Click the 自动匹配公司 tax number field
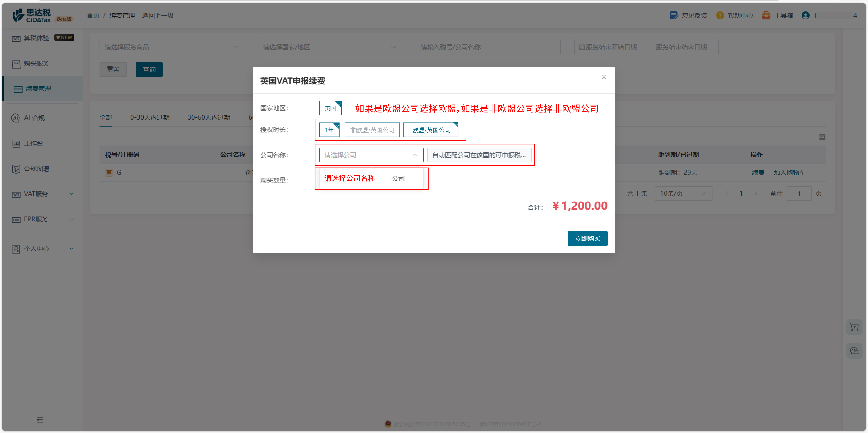 (x=479, y=155)
